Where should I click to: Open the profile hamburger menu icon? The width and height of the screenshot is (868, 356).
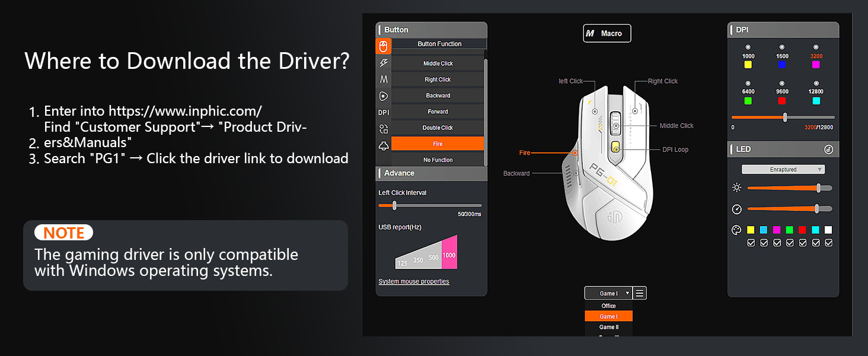(x=639, y=293)
